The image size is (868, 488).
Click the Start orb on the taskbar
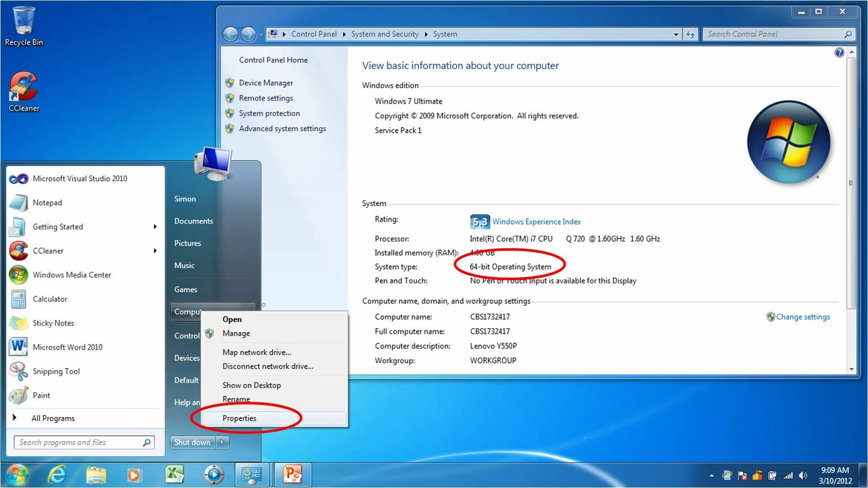coord(18,475)
